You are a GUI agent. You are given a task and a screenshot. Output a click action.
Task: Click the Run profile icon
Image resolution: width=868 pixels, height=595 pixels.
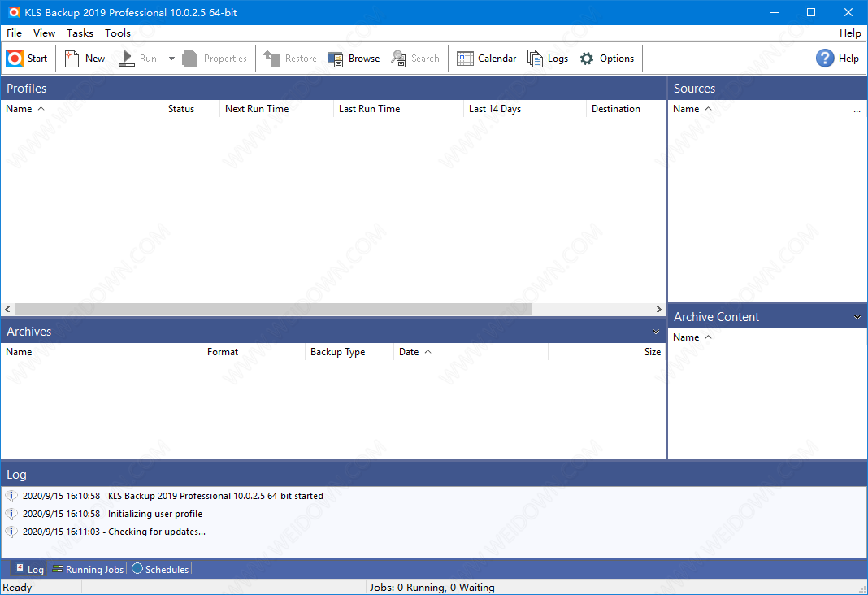coord(127,58)
